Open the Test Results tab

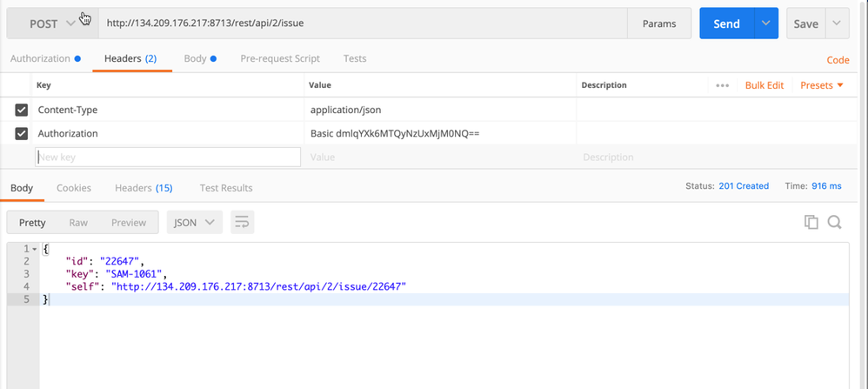(x=226, y=188)
